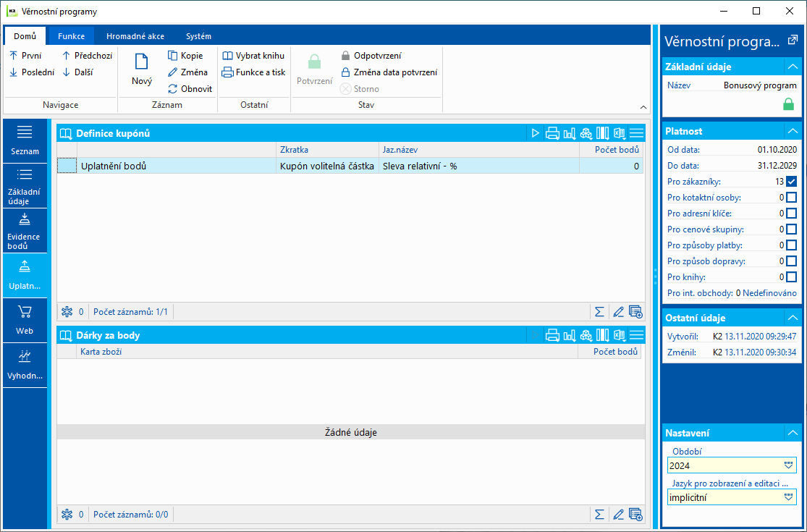Collapse Nastavení section

(x=793, y=434)
